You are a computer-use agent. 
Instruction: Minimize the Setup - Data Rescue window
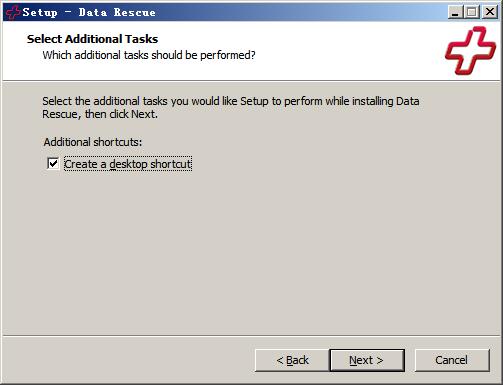click(x=455, y=12)
